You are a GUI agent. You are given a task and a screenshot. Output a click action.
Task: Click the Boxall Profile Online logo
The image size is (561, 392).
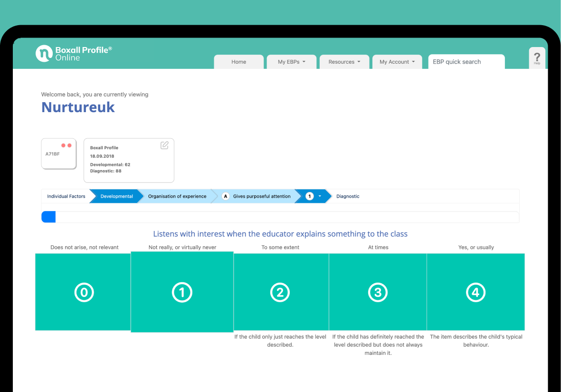pyautogui.click(x=74, y=53)
